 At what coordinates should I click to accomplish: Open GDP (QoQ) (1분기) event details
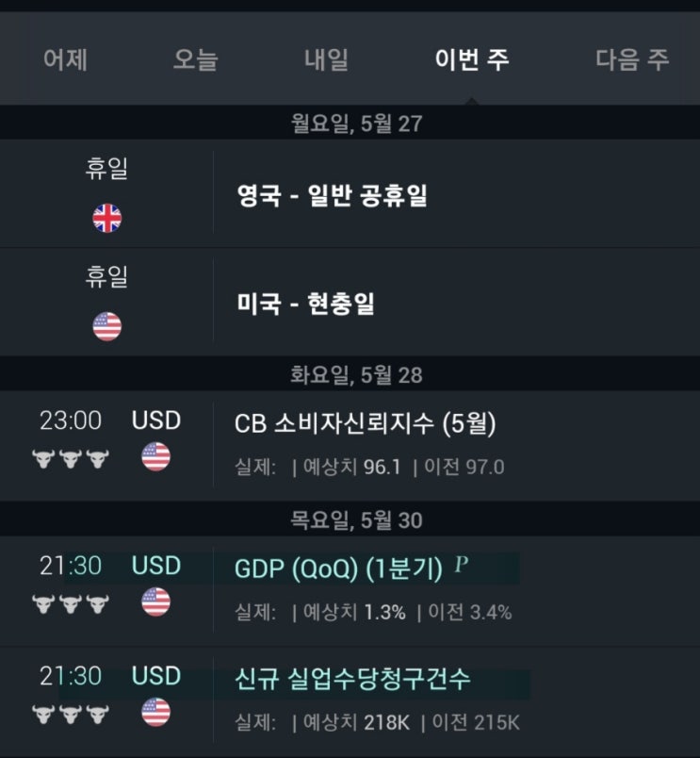pyautogui.click(x=338, y=568)
